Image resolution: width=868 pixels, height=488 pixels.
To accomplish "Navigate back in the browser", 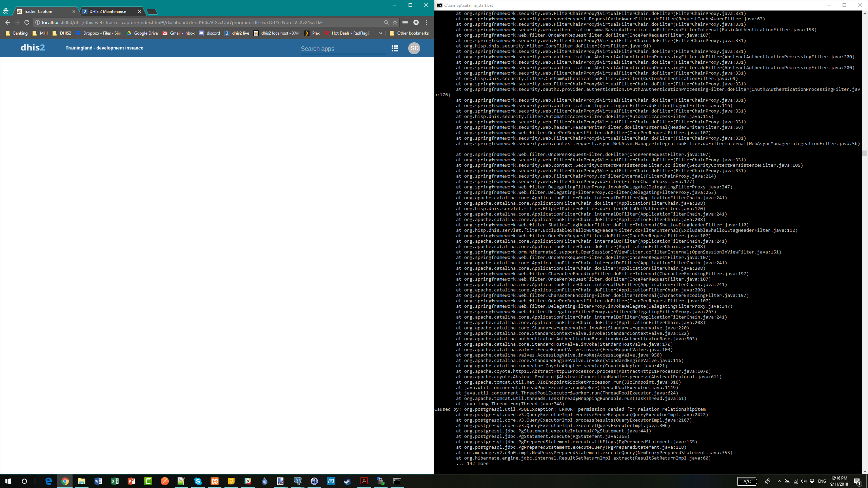I will [8, 22].
